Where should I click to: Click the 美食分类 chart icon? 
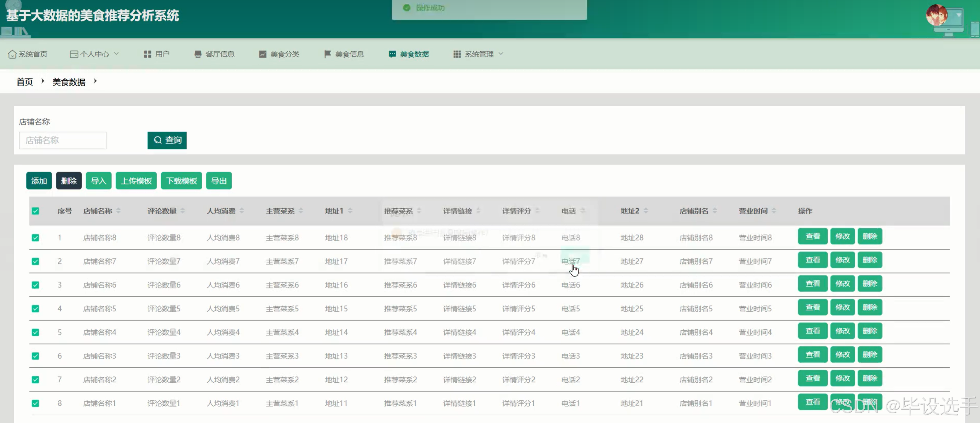[262, 54]
